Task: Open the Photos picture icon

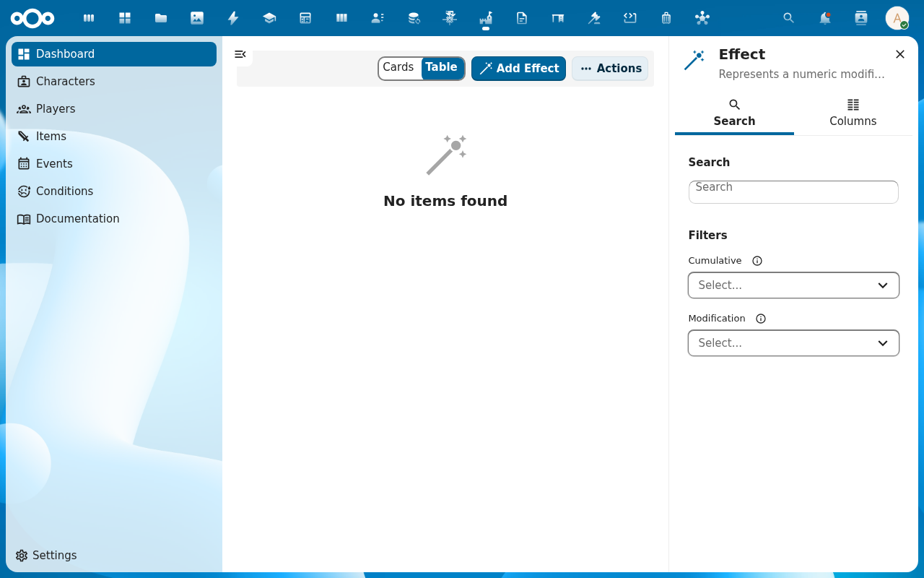Action: [197, 18]
